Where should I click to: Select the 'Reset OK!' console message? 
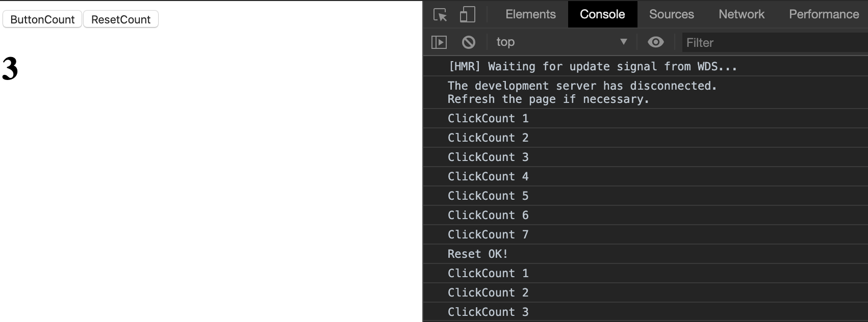tap(477, 254)
